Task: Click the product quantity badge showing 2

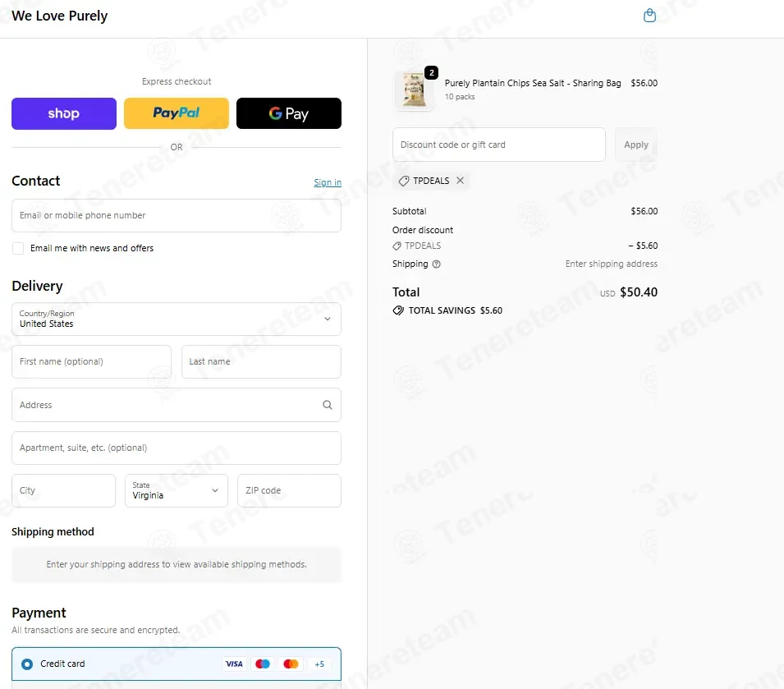Action: (432, 72)
